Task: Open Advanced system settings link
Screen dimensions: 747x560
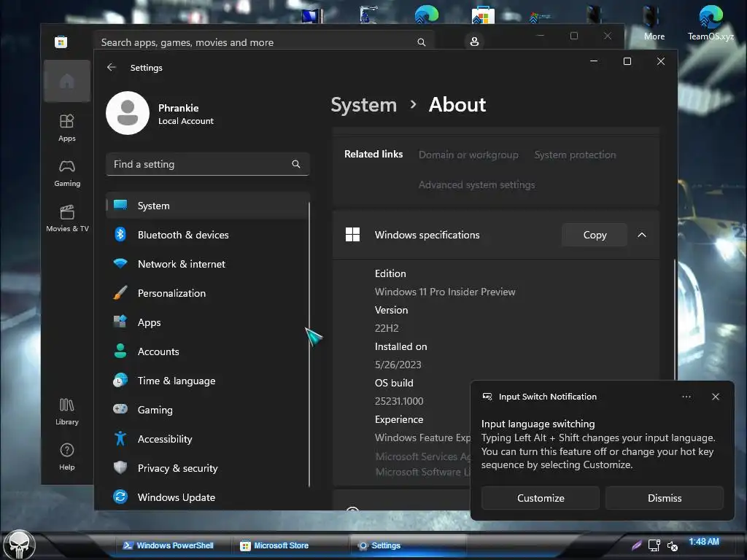Action: [476, 184]
